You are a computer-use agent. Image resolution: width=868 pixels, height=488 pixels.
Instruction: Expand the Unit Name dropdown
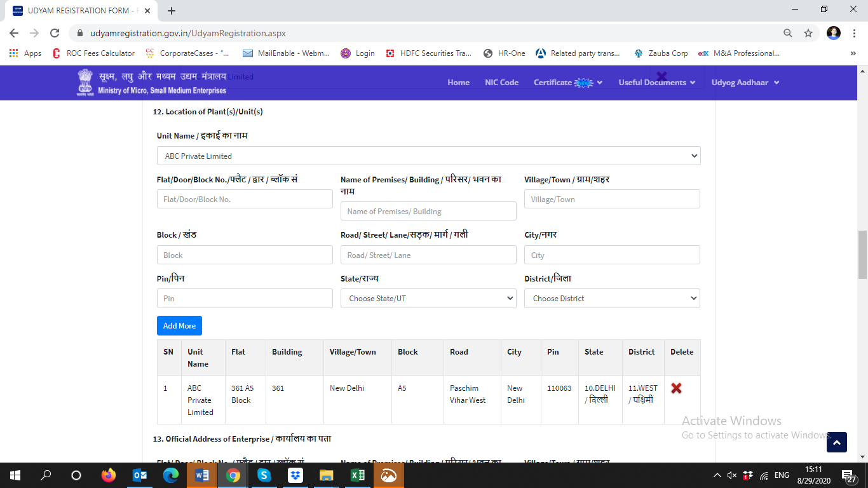[x=428, y=156]
